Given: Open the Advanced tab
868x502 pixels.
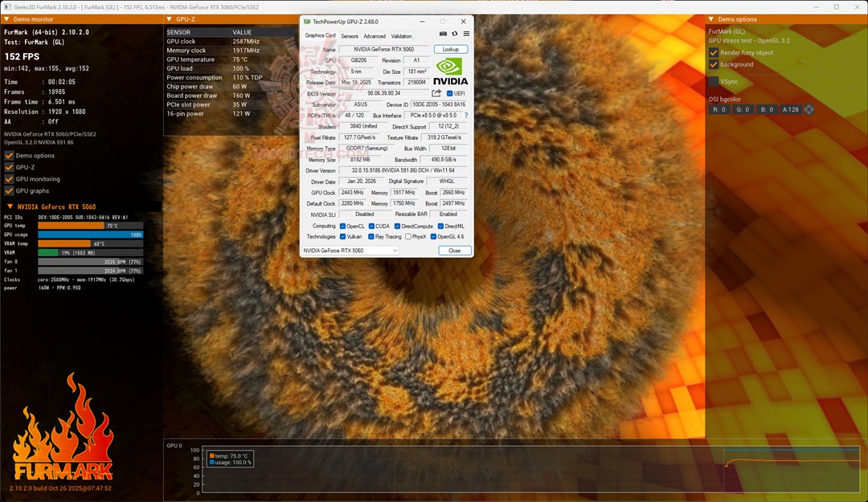Looking at the screenshot, I should [x=375, y=36].
